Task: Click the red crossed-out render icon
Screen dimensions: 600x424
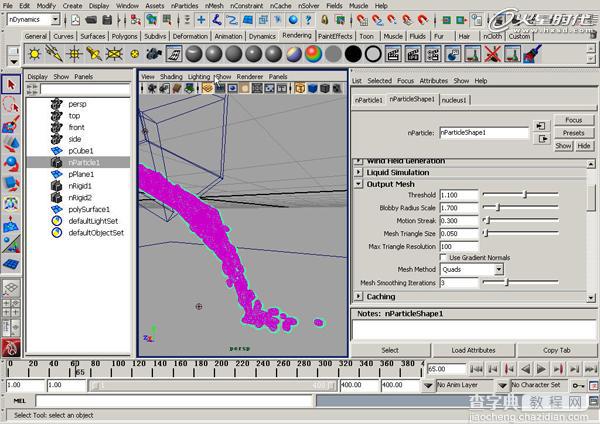Action: [493, 54]
